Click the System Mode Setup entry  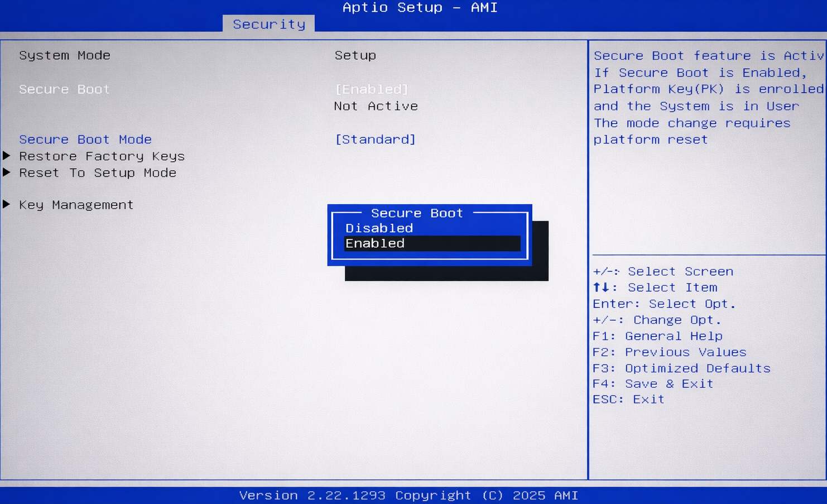click(355, 55)
